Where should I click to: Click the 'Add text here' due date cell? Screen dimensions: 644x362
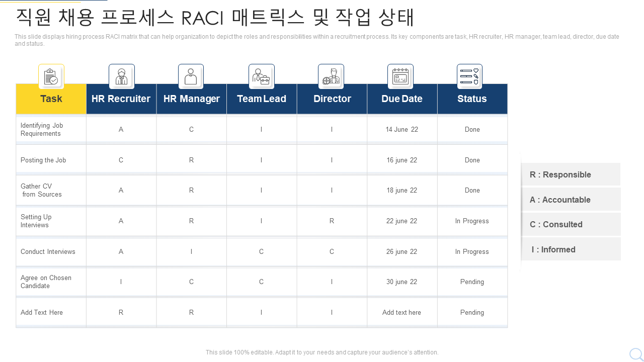(x=402, y=312)
